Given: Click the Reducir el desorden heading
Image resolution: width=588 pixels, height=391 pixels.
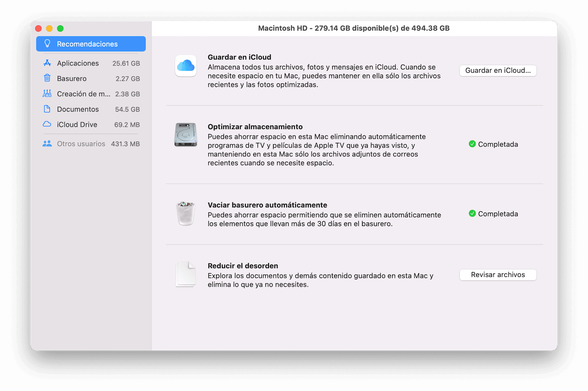Looking at the screenshot, I should click(x=243, y=265).
